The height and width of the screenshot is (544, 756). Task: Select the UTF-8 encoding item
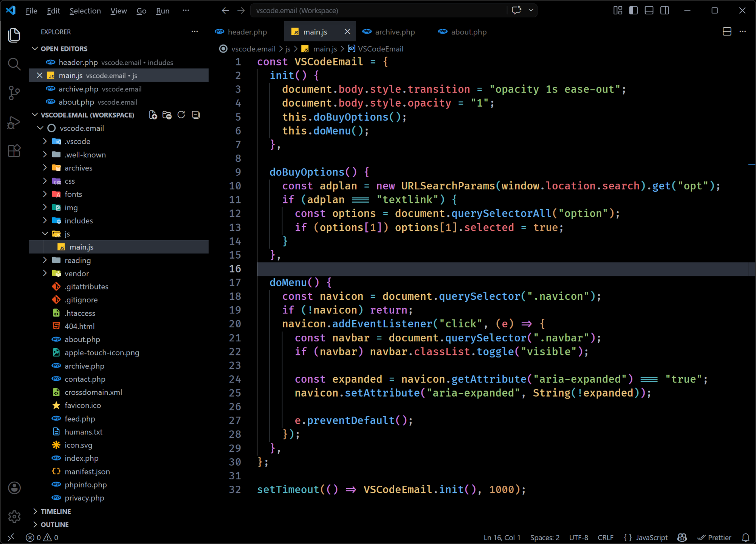click(x=578, y=537)
